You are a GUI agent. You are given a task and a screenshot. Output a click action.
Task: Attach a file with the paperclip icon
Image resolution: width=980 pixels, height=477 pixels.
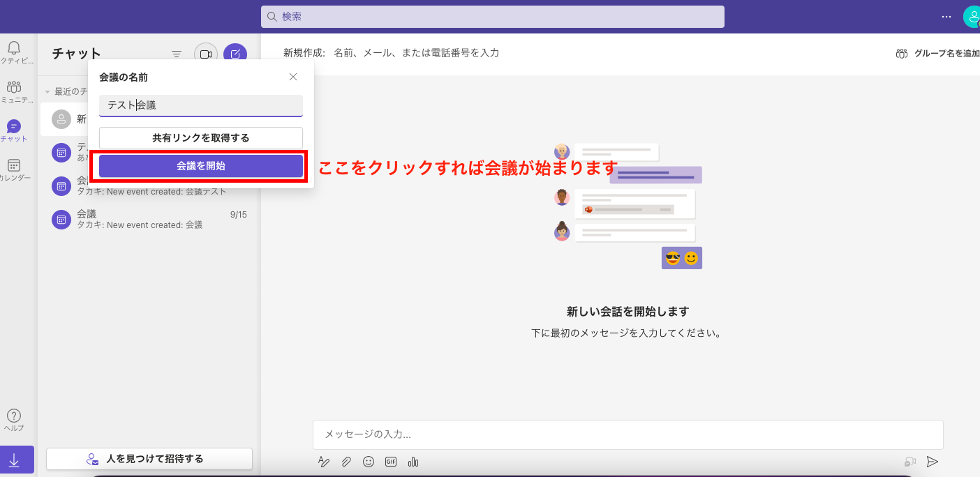[346, 461]
